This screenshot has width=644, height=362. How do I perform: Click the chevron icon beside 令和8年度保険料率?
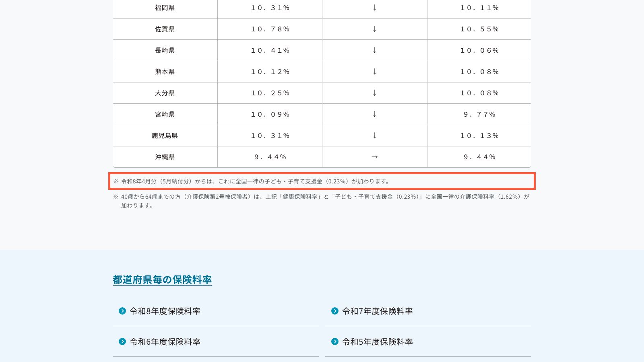[x=122, y=311]
